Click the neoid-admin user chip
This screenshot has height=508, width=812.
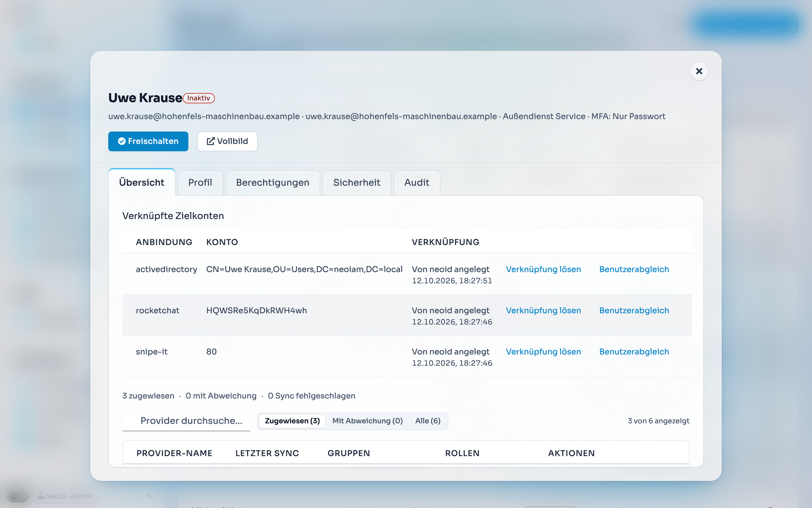[x=66, y=496]
